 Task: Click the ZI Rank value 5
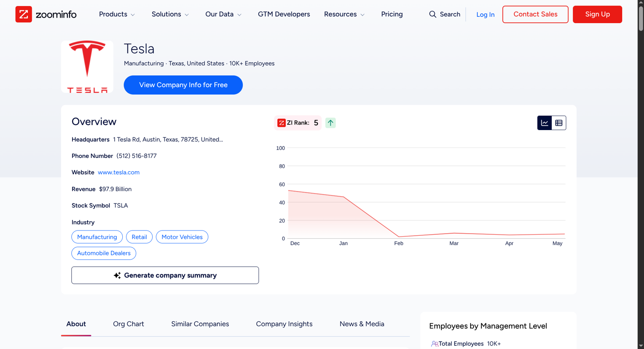pyautogui.click(x=316, y=123)
